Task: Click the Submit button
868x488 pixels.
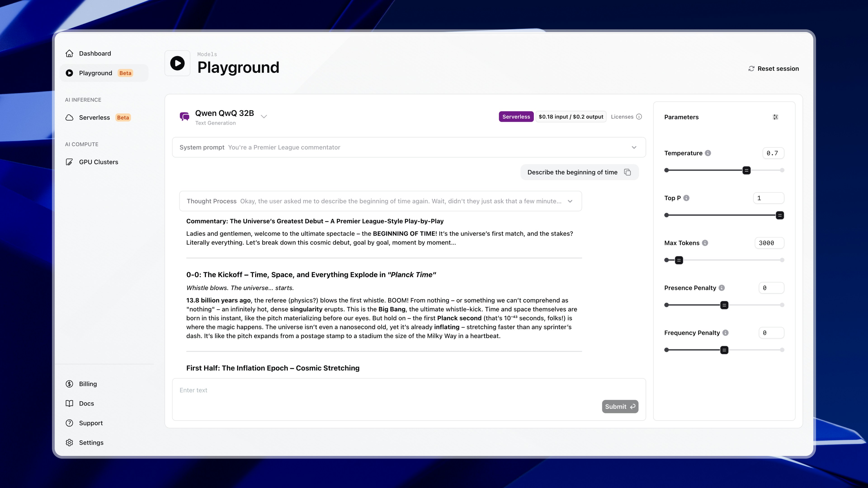Action: [620, 406]
